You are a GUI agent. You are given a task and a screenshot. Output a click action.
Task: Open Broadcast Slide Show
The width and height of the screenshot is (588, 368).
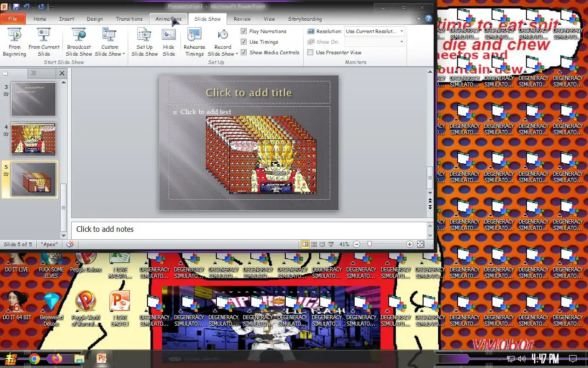[79, 42]
